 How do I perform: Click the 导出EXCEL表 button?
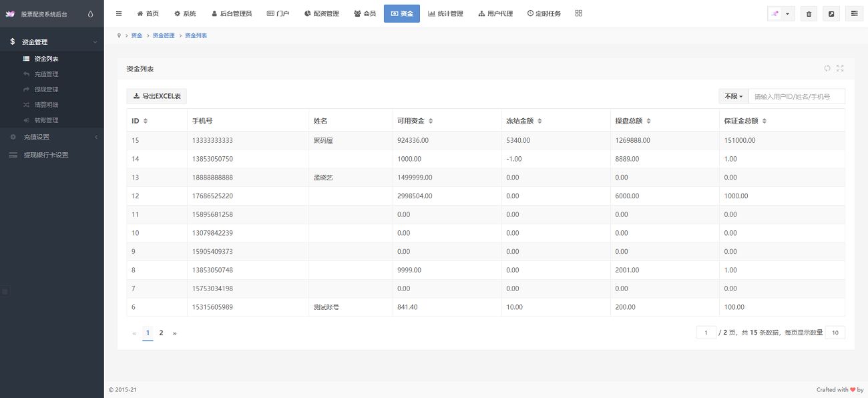tap(157, 96)
